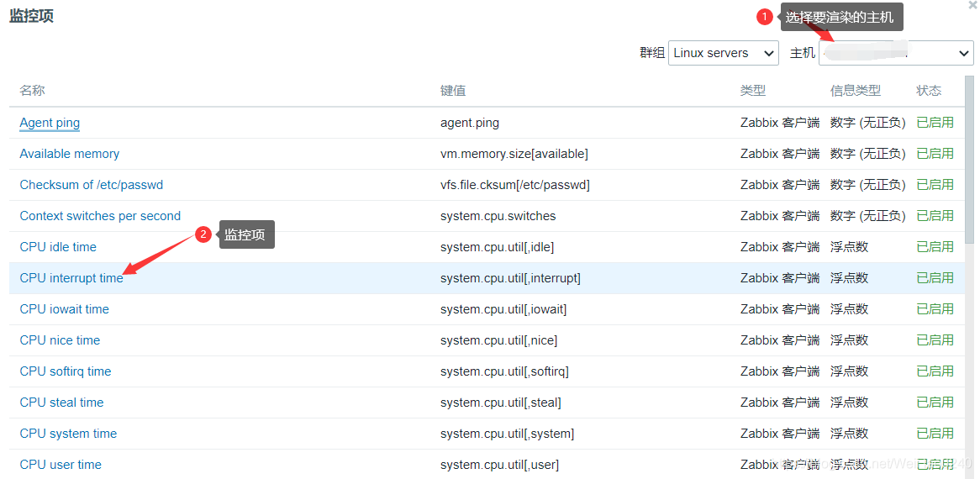Click 浮点数 in CPU softirq time row
The width and height of the screenshot is (980, 479).
click(x=850, y=371)
